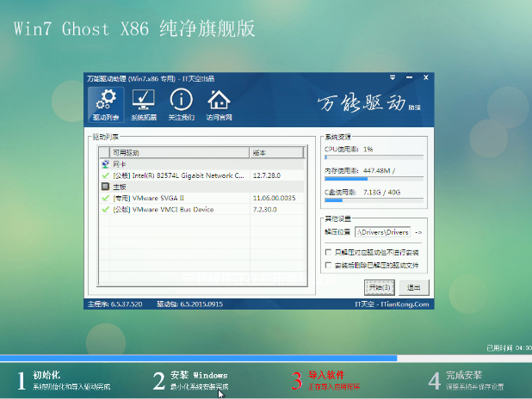Toggle the checkmark for VMware SVGA II driver
532x399 pixels.
pos(105,198)
